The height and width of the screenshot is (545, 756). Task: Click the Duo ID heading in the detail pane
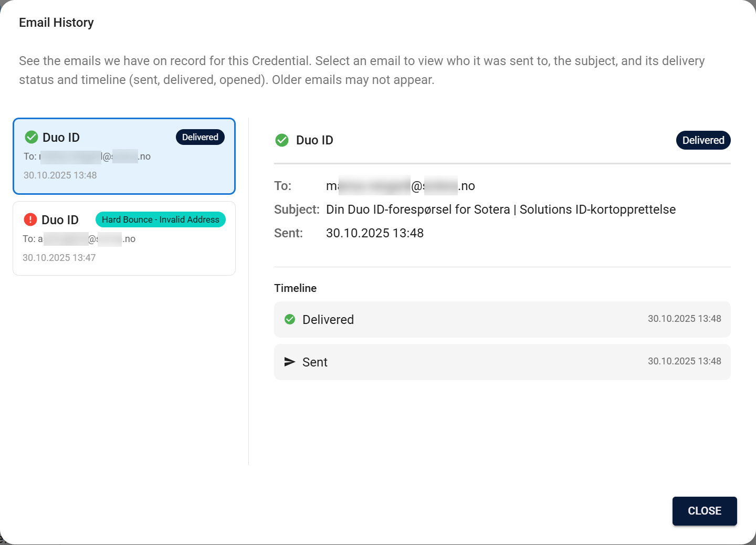(x=315, y=140)
